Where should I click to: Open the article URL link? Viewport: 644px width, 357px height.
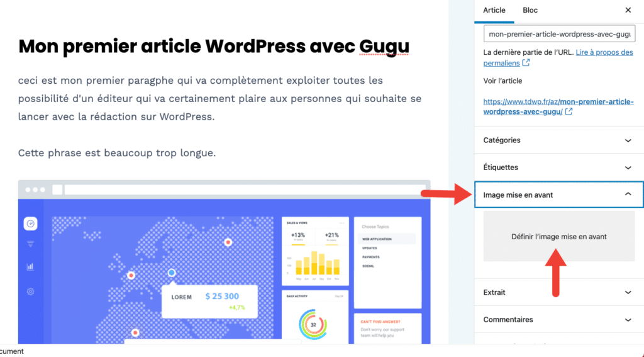click(x=558, y=106)
